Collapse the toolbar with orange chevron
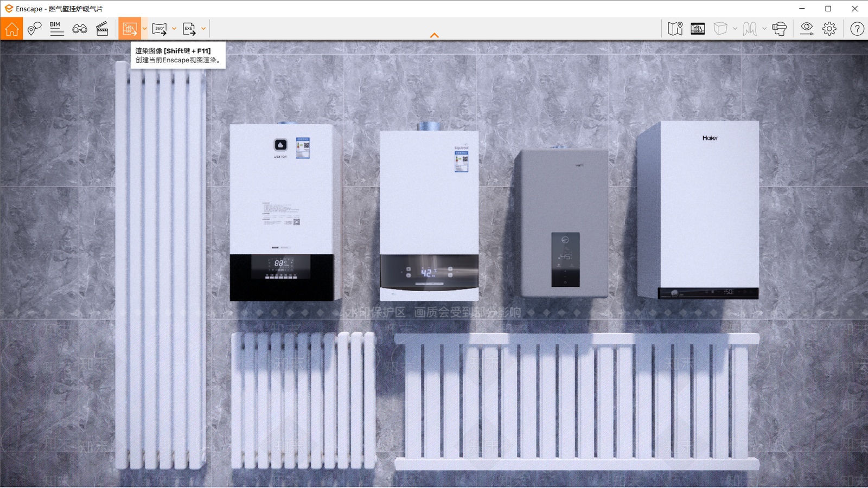The height and width of the screenshot is (488, 868). tap(434, 35)
